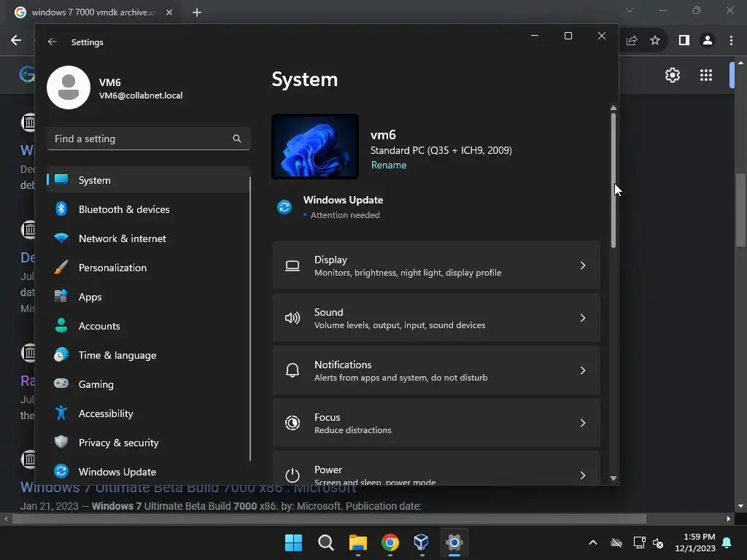The width and height of the screenshot is (747, 560).
Task: Open Bluetooth & devices settings
Action: point(148,209)
